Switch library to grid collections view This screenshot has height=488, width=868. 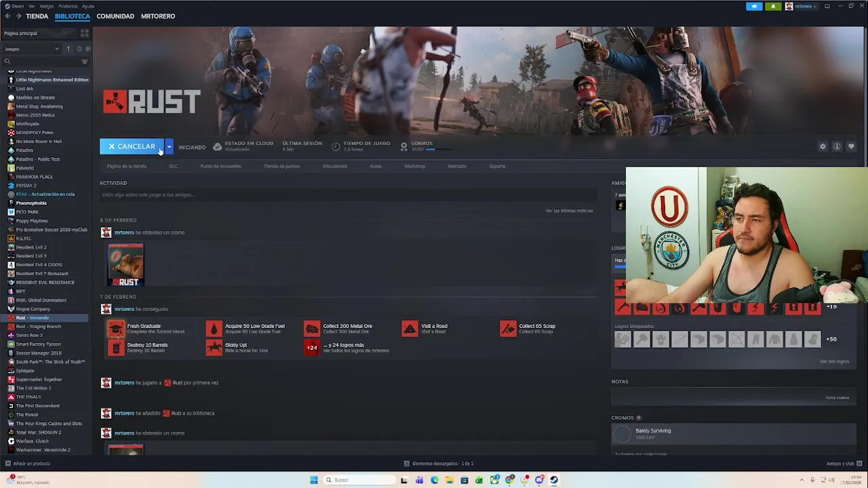coord(84,33)
